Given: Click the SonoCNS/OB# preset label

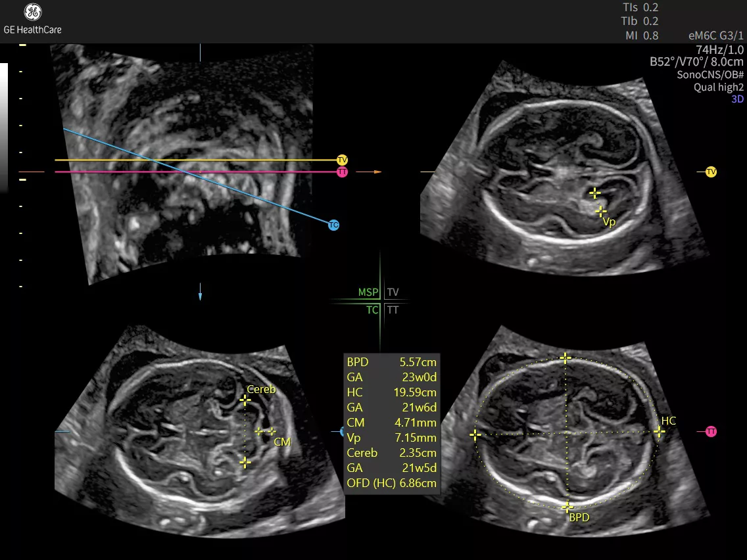Looking at the screenshot, I should tap(710, 74).
